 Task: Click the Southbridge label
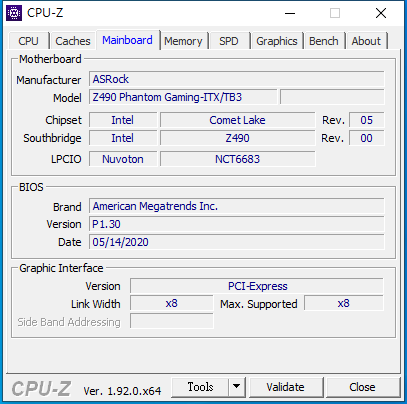(52, 138)
